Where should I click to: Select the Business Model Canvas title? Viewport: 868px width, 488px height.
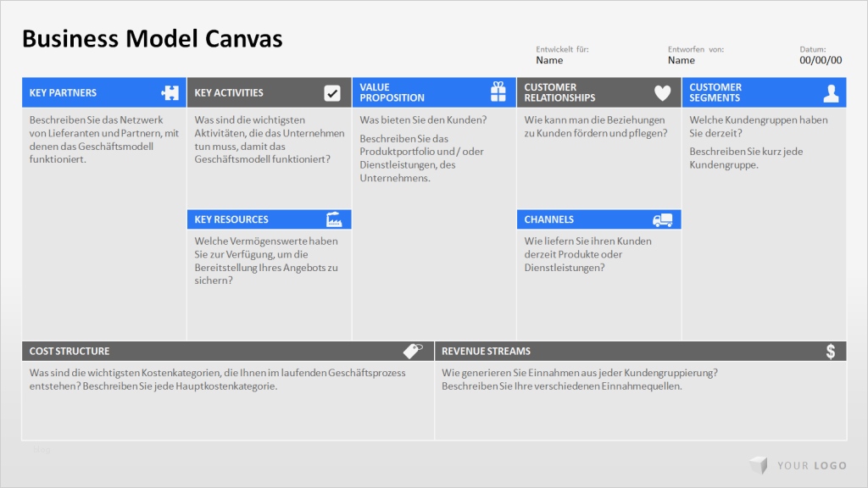tap(152, 38)
